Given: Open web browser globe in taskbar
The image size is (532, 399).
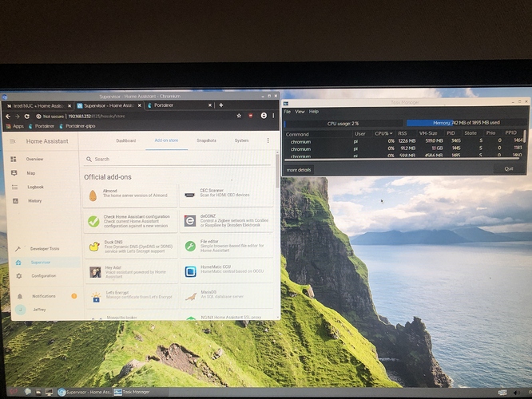Looking at the screenshot, I should 28,392.
